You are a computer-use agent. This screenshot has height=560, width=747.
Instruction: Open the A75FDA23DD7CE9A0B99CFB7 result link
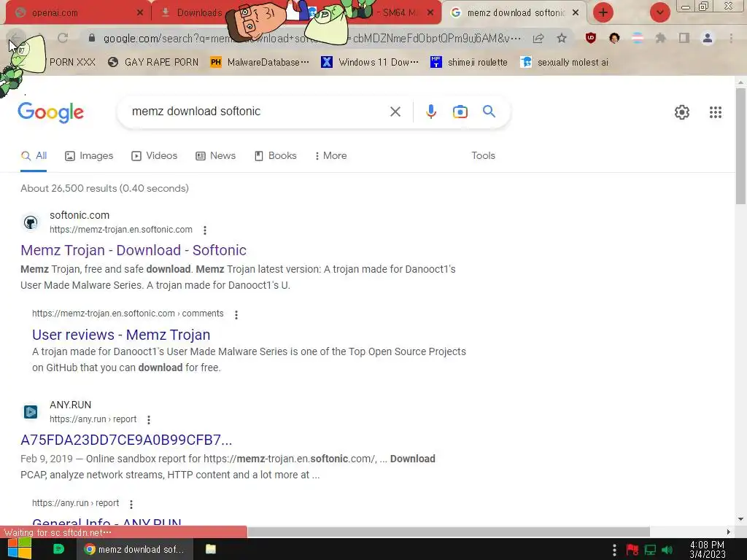[126, 440]
